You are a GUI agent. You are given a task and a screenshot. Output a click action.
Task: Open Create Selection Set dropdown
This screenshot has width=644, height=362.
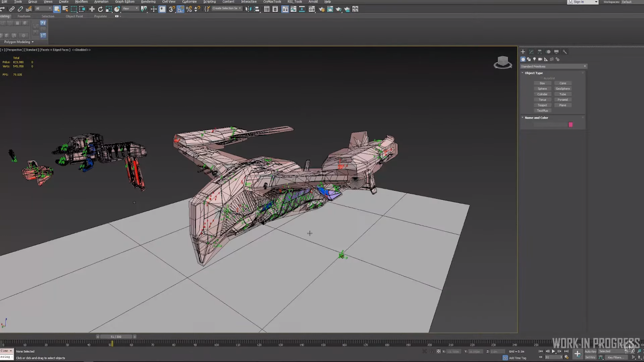point(227,8)
